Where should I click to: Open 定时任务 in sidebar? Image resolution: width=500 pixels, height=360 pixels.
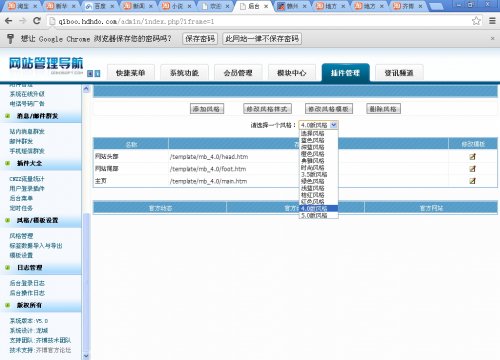21,208
